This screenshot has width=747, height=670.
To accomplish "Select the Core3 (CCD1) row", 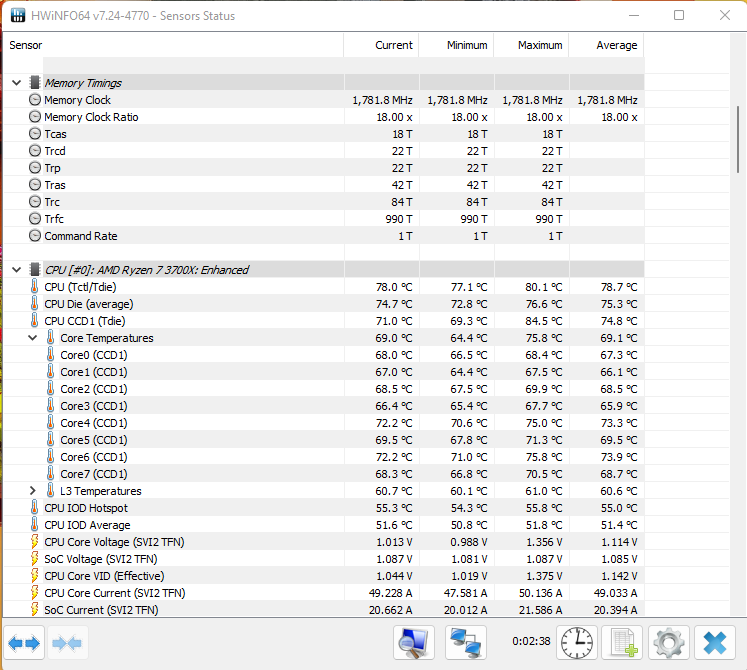I will pyautogui.click(x=324, y=406).
